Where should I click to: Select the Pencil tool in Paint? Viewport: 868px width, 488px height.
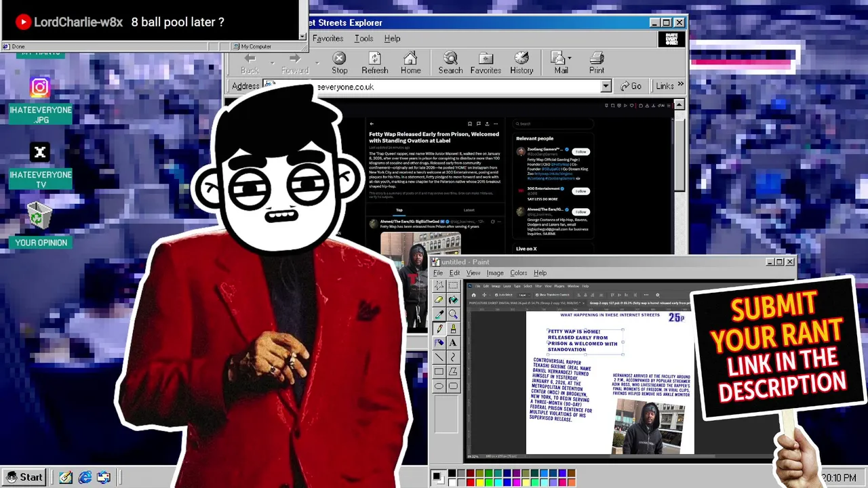click(439, 329)
